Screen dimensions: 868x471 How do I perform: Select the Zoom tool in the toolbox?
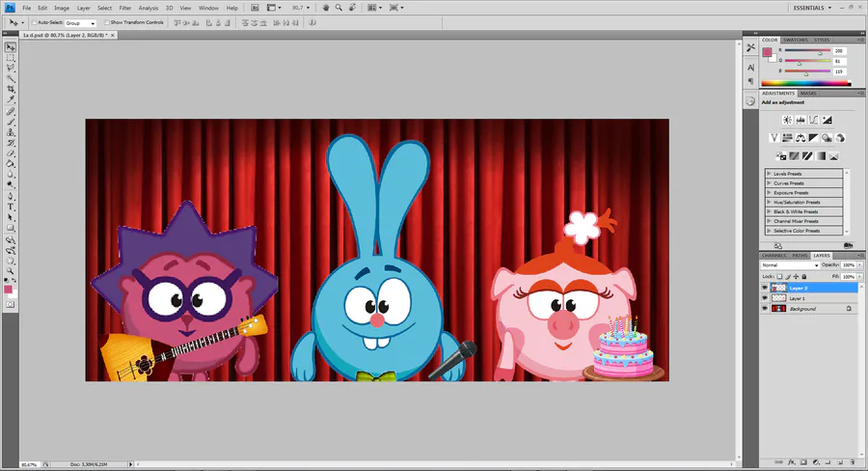pos(11,271)
